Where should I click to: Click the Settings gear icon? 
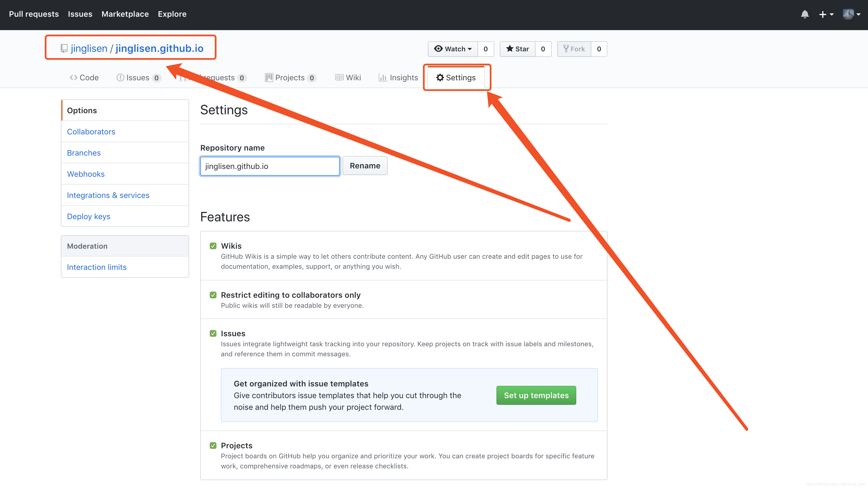click(440, 78)
